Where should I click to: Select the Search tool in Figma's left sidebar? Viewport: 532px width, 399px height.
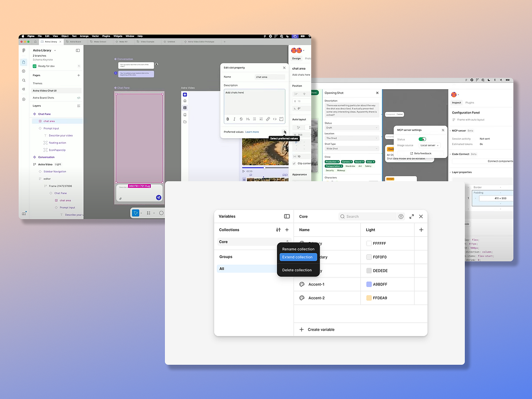(23, 80)
